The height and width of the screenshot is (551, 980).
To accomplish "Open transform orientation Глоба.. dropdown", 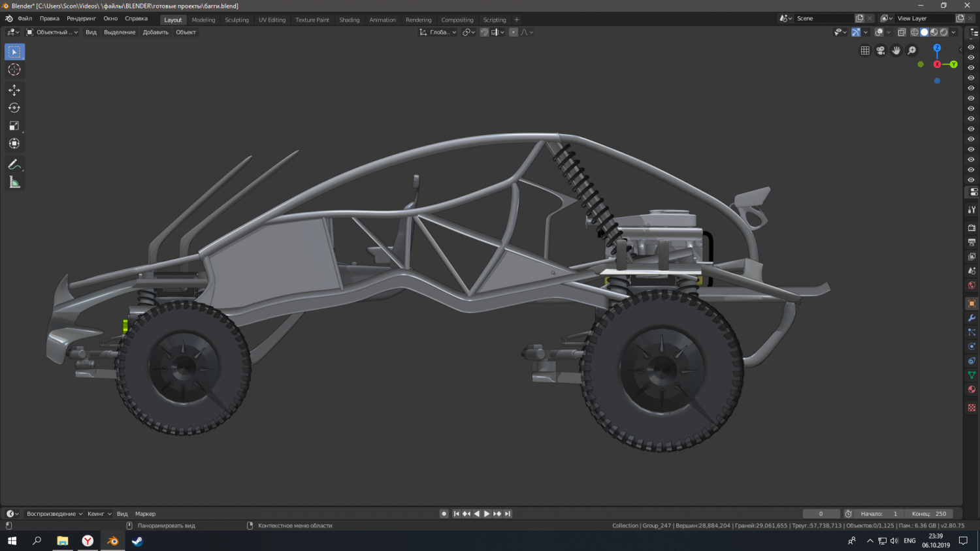I will pyautogui.click(x=438, y=32).
